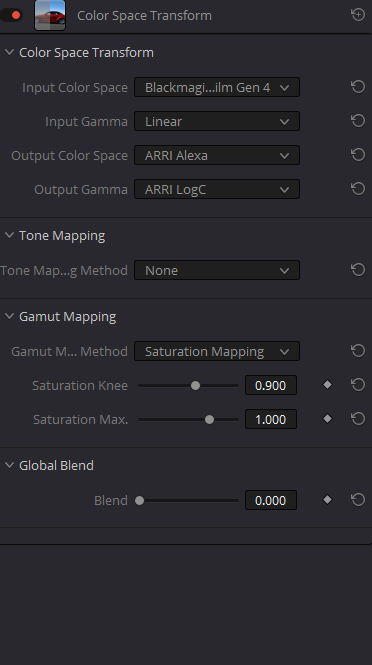Reset Tone Mapping Method
Viewport: 372px width, 665px height.
(x=358, y=270)
